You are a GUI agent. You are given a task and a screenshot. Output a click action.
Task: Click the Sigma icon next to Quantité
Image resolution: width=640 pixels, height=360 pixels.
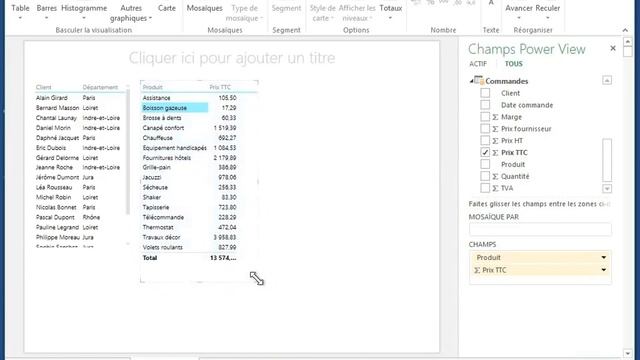pyautogui.click(x=495, y=176)
